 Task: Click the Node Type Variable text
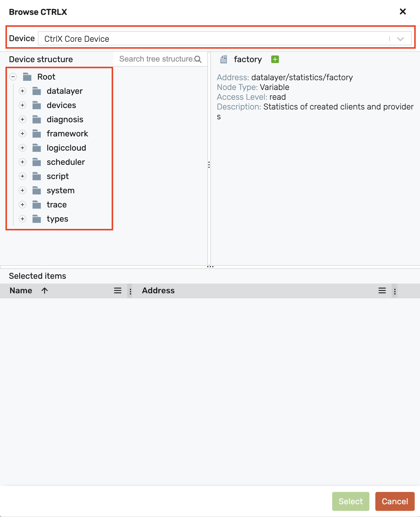tap(253, 87)
